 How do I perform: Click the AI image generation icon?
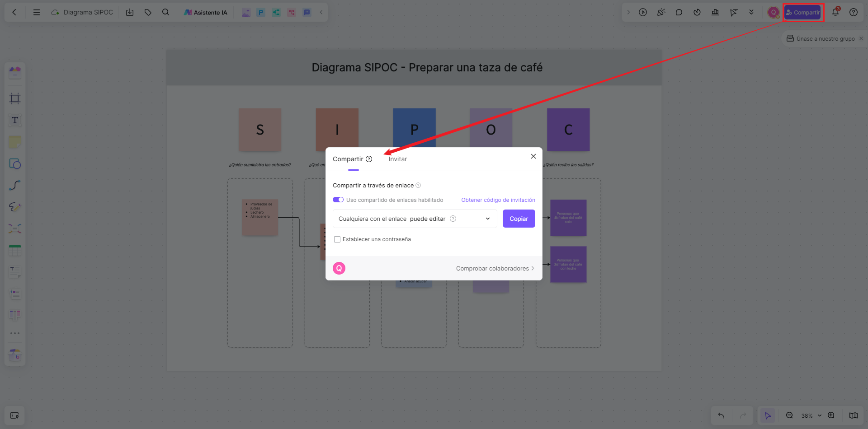[246, 12]
